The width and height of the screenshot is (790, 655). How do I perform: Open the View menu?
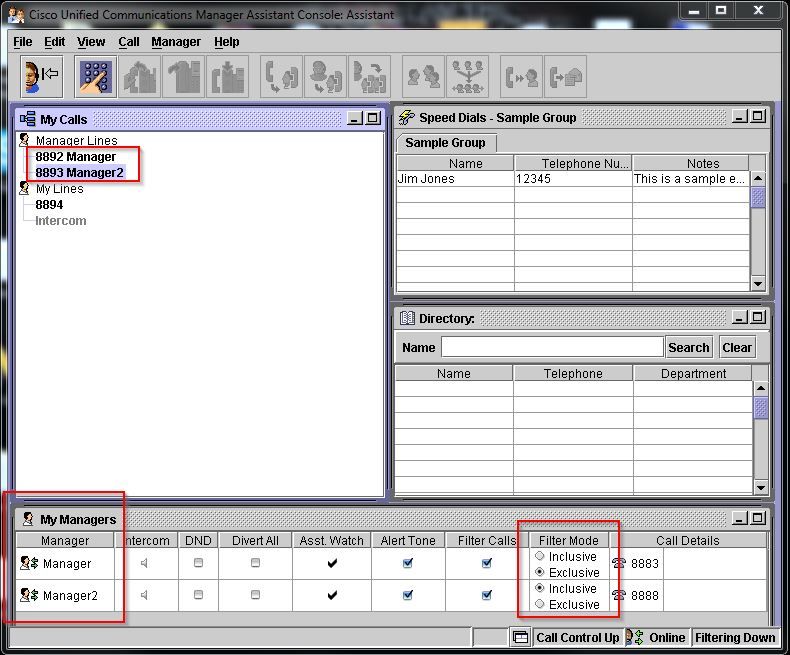click(x=91, y=42)
